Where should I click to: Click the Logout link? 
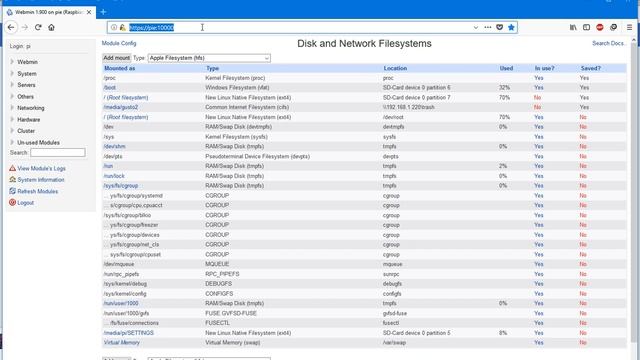point(26,202)
